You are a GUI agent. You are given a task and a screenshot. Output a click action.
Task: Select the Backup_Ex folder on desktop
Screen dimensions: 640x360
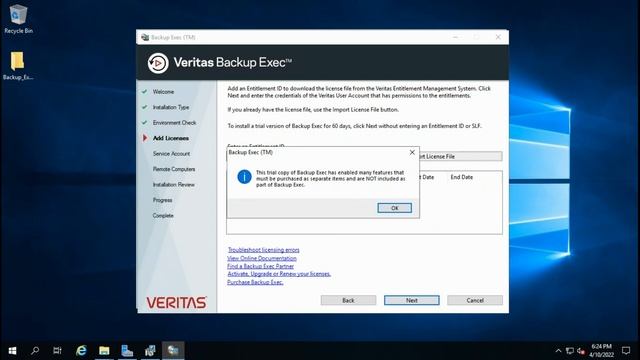(x=18, y=66)
